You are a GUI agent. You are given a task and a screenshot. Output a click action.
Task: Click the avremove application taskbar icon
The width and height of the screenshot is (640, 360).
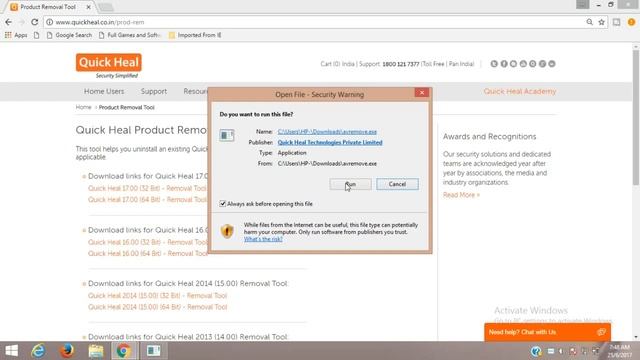pyautogui.click(x=153, y=351)
